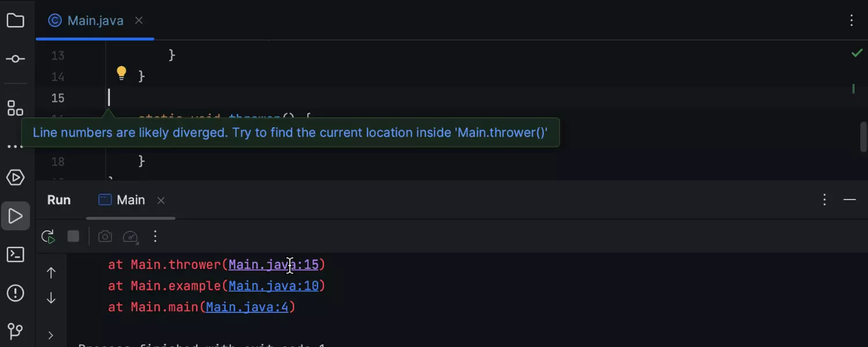
Task: Click the editor vertical scrollbar thumb
Action: pos(863,136)
